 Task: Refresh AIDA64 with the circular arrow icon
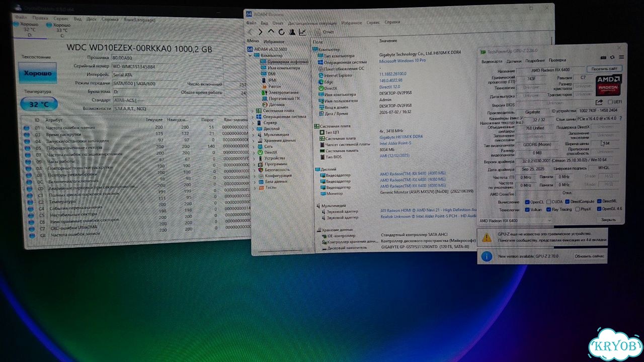(x=281, y=32)
